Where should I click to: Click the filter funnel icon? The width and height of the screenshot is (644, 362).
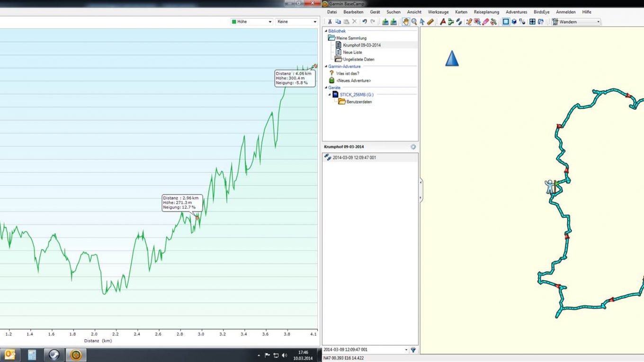(x=413, y=350)
